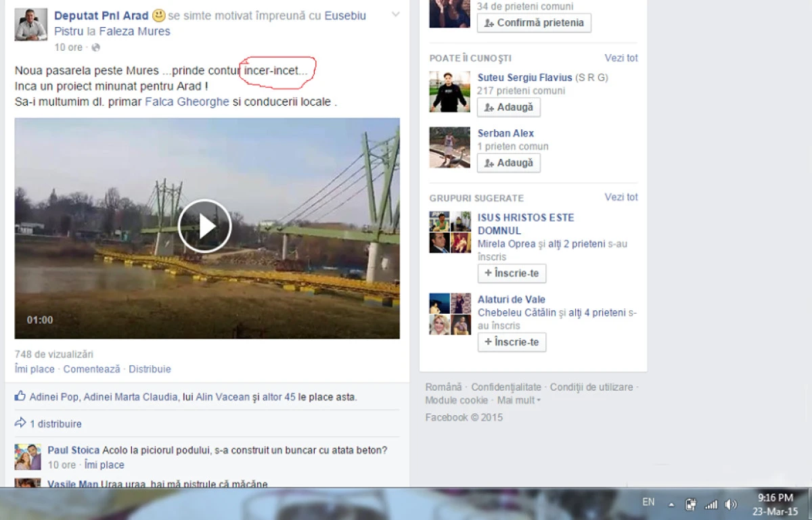Click the EN language indicator in taskbar

648,502
